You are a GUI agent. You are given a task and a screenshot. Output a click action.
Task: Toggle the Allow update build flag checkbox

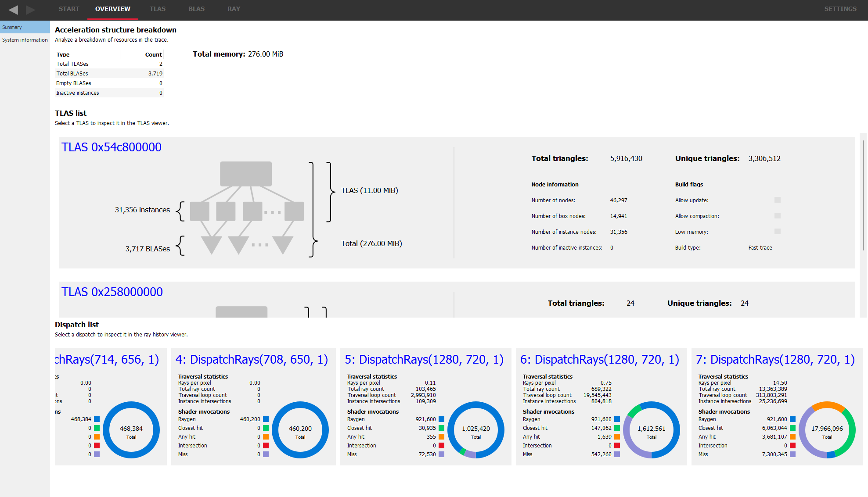777,200
